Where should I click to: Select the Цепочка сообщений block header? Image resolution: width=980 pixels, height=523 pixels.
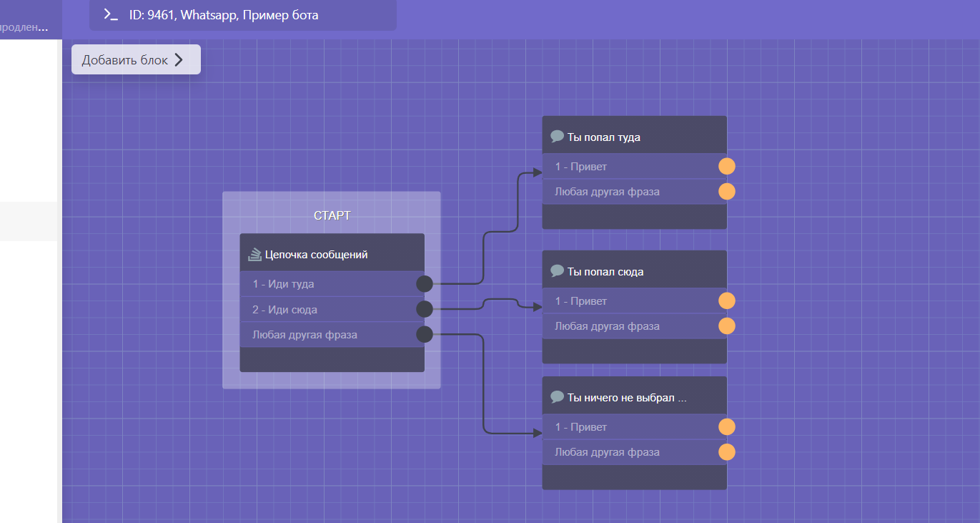pos(332,253)
